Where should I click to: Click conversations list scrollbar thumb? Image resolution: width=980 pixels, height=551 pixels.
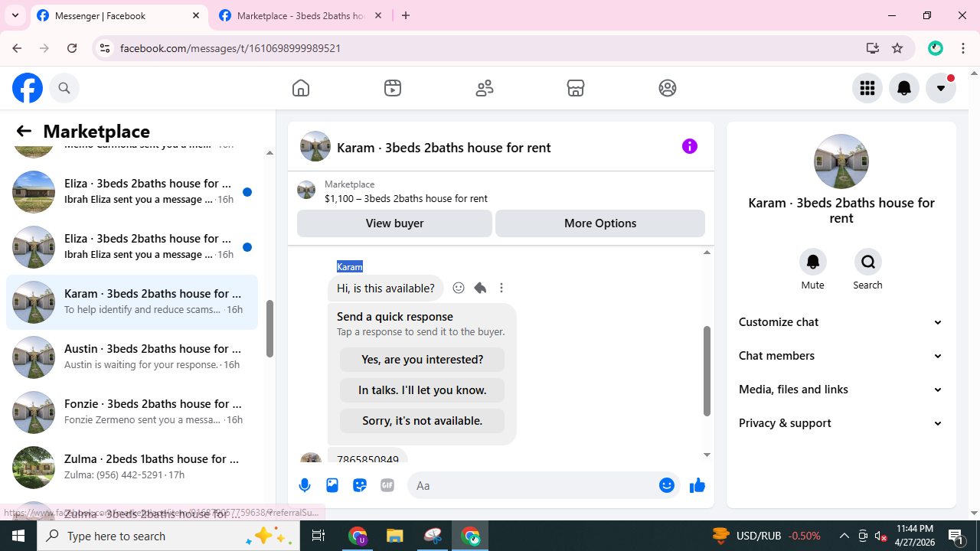click(x=269, y=328)
